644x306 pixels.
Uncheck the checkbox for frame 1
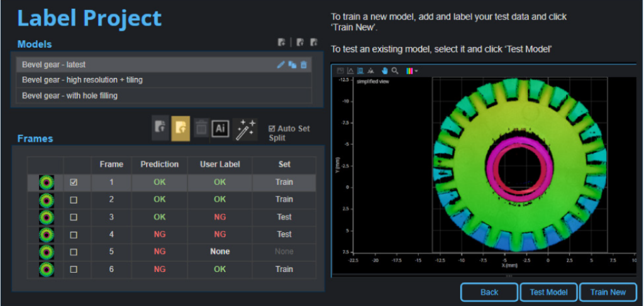[74, 182]
